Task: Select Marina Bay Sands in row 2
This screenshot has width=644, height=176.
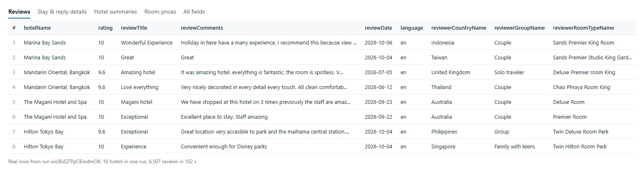Action: (45, 58)
